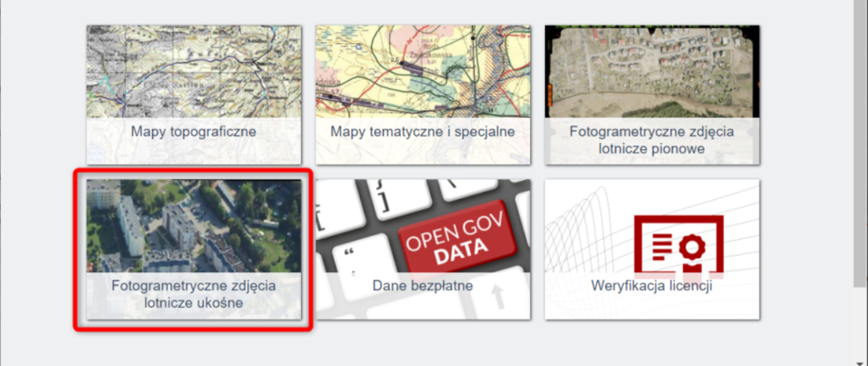Open the Dane bezpłatne tile
This screenshot has width=868, height=366.
pos(423,249)
